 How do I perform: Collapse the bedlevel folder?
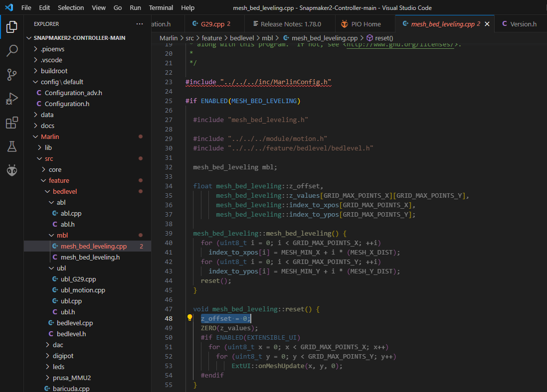[x=47, y=191]
